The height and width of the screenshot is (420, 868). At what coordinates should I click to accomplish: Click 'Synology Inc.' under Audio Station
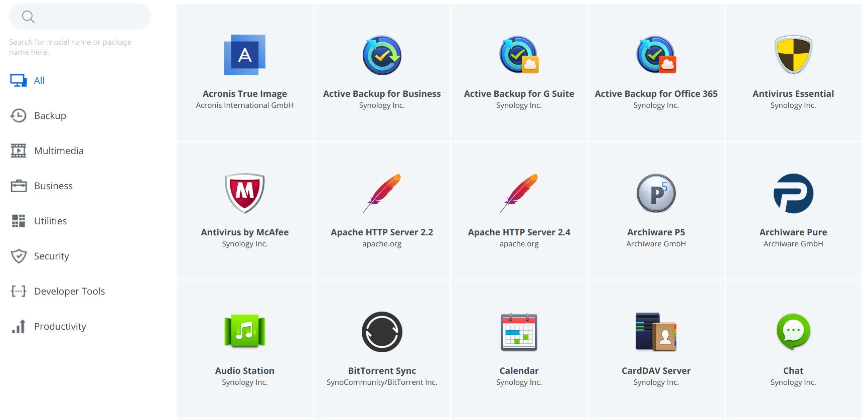tap(245, 382)
